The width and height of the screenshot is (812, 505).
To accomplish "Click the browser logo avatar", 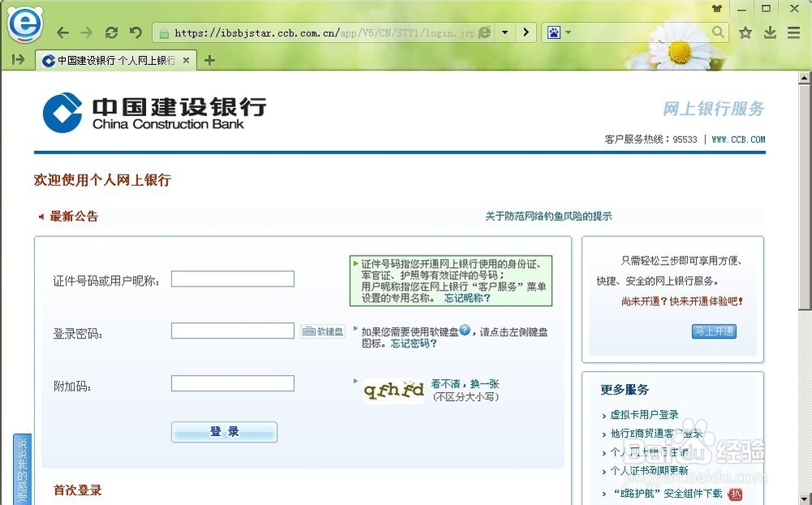I will click(x=24, y=24).
